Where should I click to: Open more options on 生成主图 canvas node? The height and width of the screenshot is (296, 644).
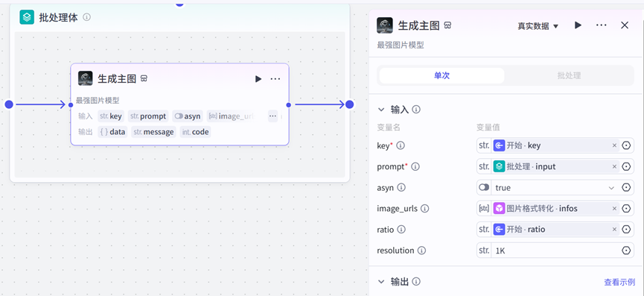(275, 78)
